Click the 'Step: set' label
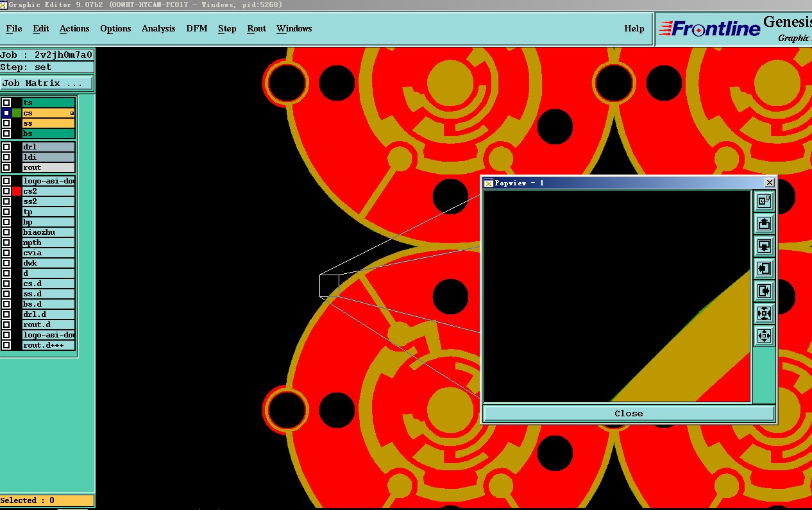Screen dimensions: 812x510 [x=47, y=67]
